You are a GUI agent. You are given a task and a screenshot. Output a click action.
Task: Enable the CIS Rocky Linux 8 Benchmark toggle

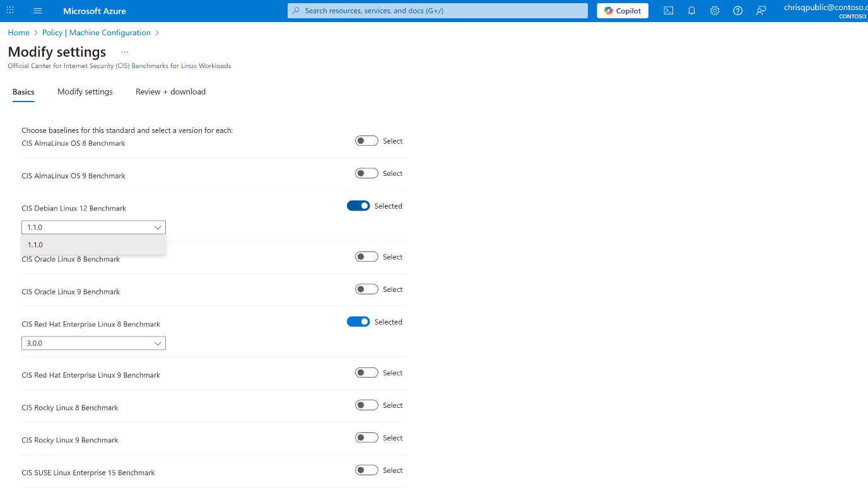pyautogui.click(x=367, y=405)
